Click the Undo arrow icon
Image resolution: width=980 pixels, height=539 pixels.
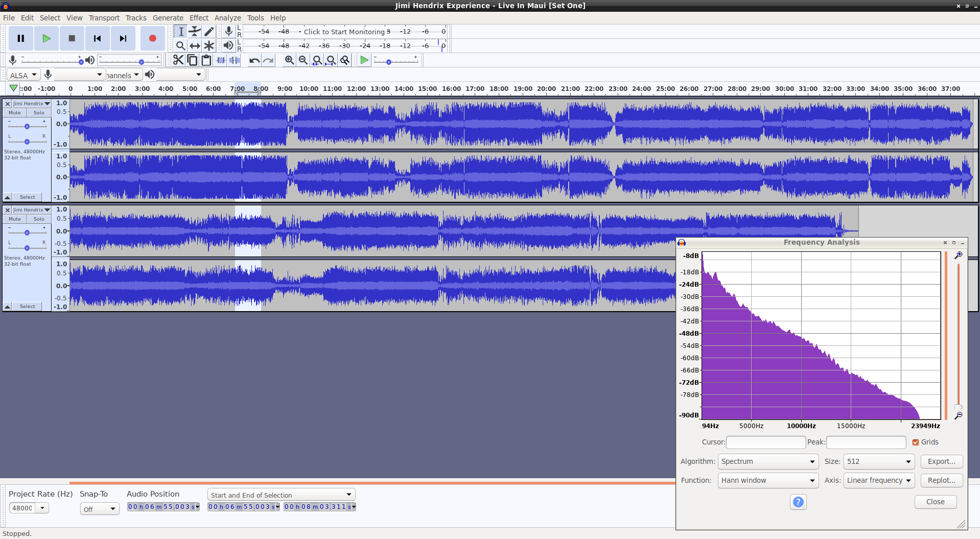(254, 60)
